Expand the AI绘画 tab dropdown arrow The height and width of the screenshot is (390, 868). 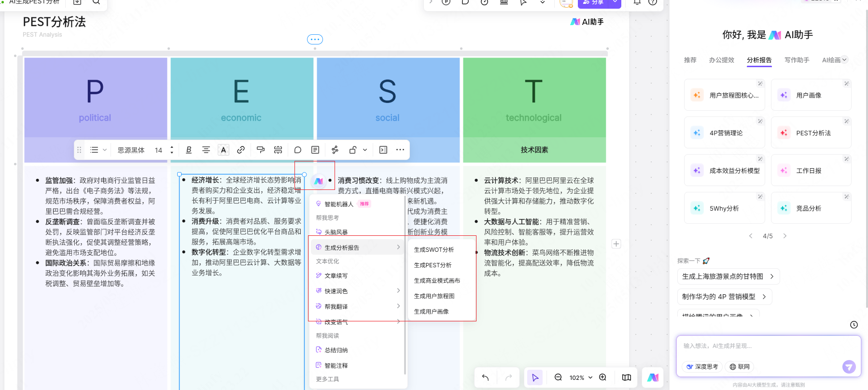pos(844,60)
